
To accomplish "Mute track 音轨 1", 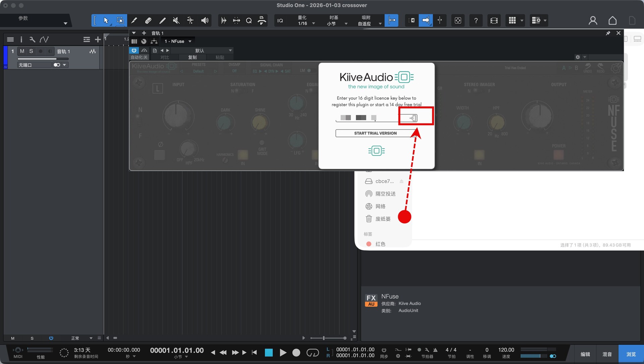I will click(22, 51).
